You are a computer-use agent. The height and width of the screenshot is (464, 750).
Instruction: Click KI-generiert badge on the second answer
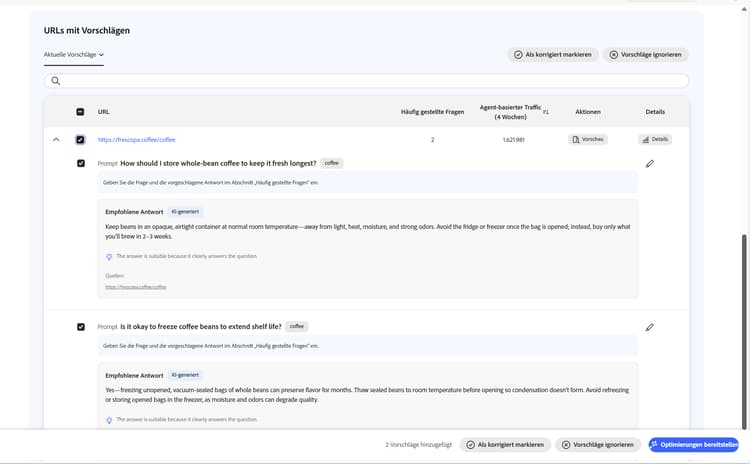tap(185, 375)
